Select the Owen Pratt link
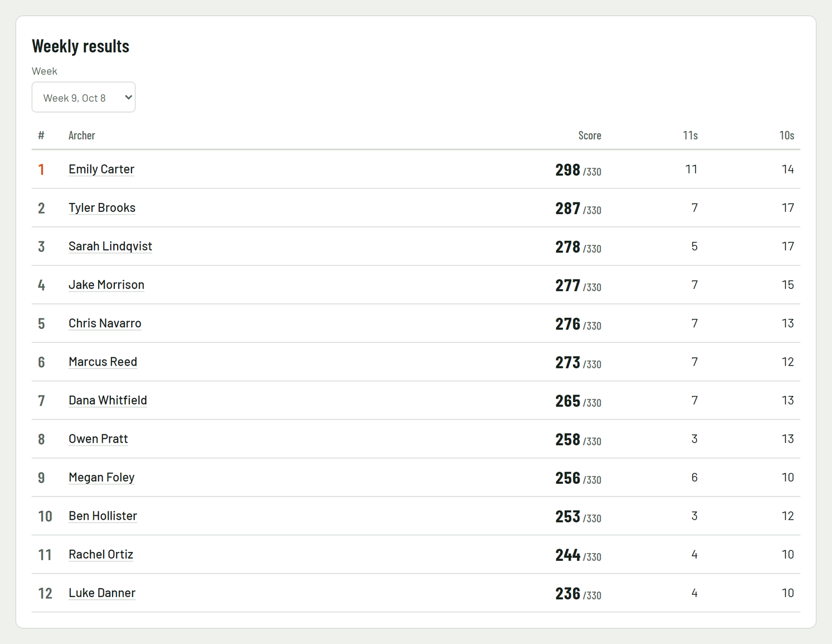 click(98, 439)
